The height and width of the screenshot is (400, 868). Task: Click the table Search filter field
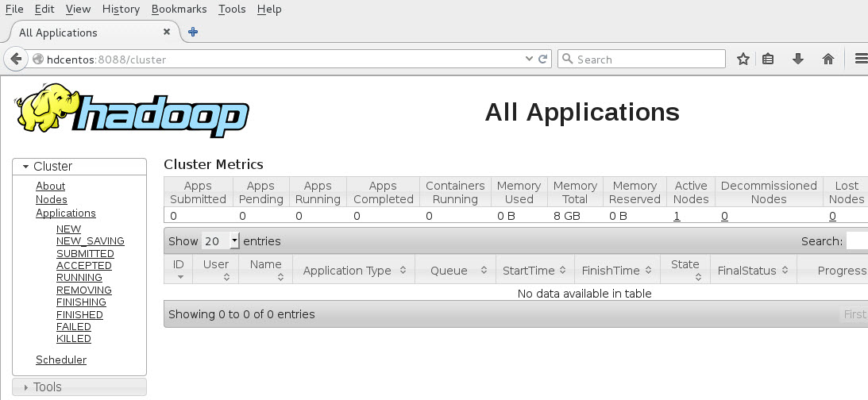[858, 241]
